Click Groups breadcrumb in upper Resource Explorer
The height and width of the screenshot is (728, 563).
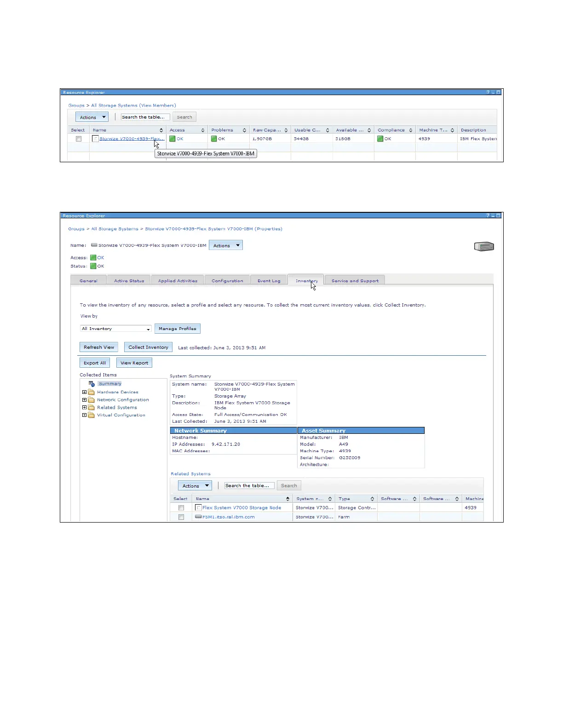point(76,106)
